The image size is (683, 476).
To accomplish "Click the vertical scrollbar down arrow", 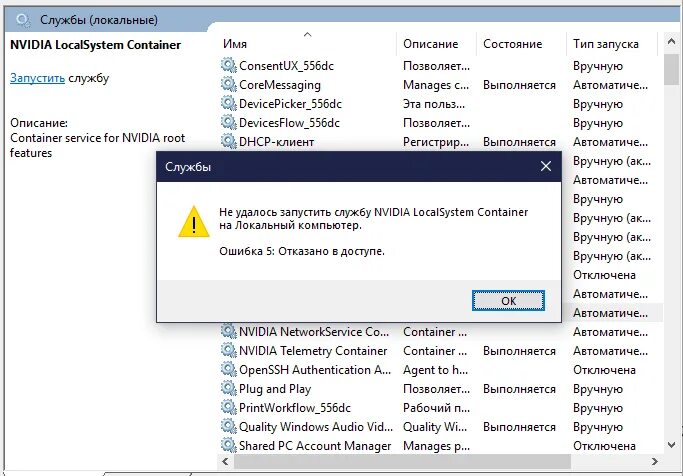I will [x=671, y=445].
